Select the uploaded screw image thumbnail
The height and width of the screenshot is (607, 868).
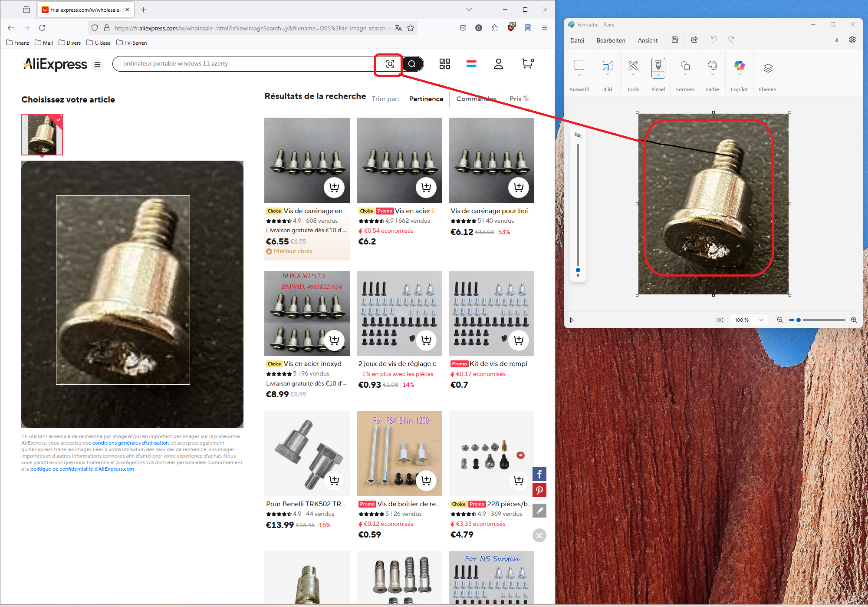tap(42, 134)
